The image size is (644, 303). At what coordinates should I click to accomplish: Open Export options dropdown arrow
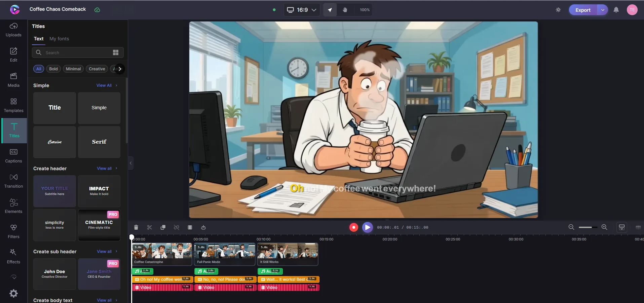tap(603, 10)
